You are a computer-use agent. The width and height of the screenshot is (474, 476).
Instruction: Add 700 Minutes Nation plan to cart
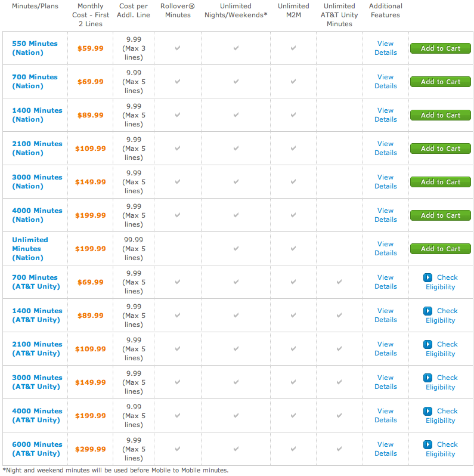[440, 82]
